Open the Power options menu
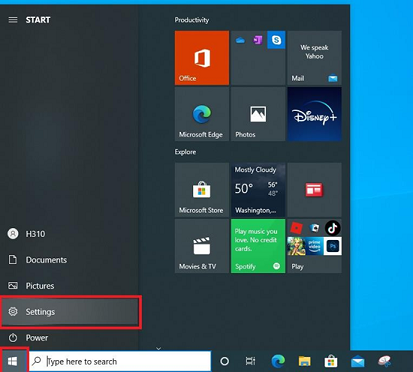This screenshot has height=372, width=413. pos(69,338)
